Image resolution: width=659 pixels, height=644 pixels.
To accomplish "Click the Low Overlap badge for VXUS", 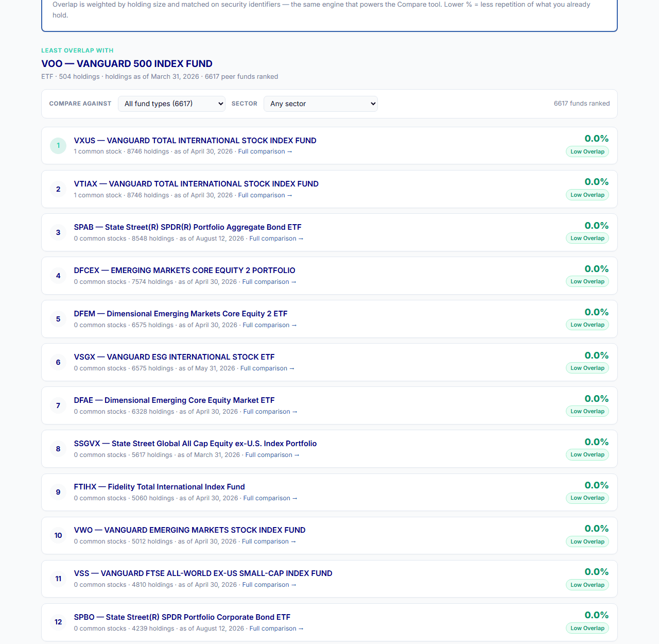I will pos(587,151).
